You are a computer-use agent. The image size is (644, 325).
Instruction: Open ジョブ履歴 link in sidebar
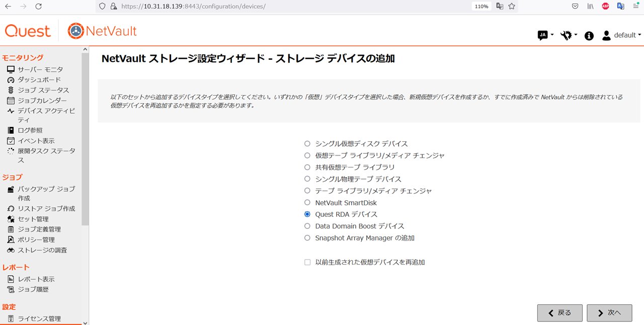pyautogui.click(x=33, y=289)
